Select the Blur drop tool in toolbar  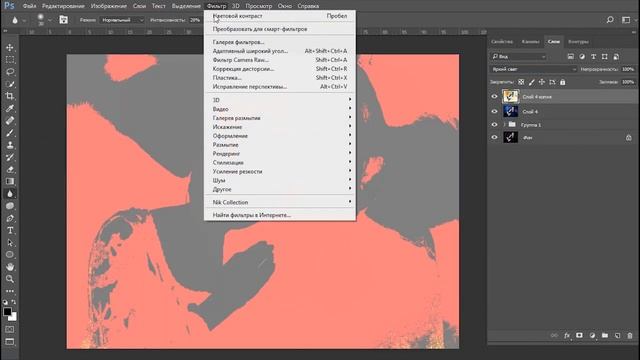10,194
